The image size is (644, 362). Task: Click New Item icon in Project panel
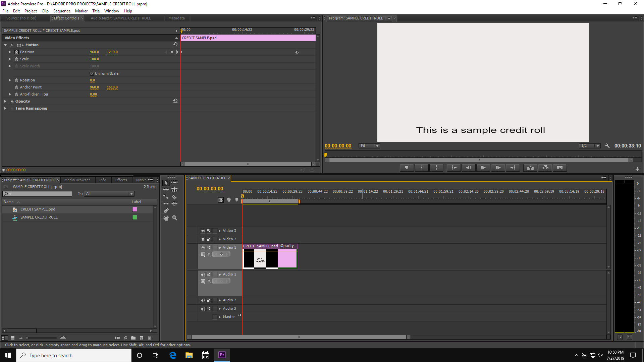click(142, 338)
